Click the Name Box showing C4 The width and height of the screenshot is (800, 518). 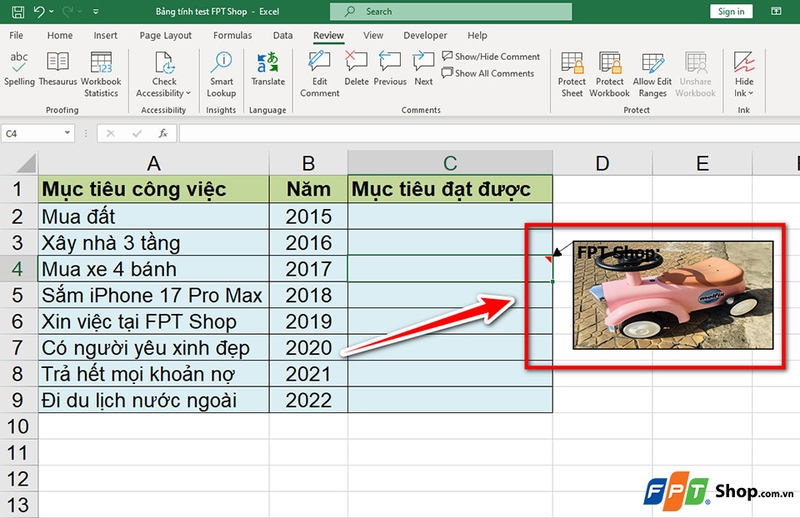click(x=32, y=134)
